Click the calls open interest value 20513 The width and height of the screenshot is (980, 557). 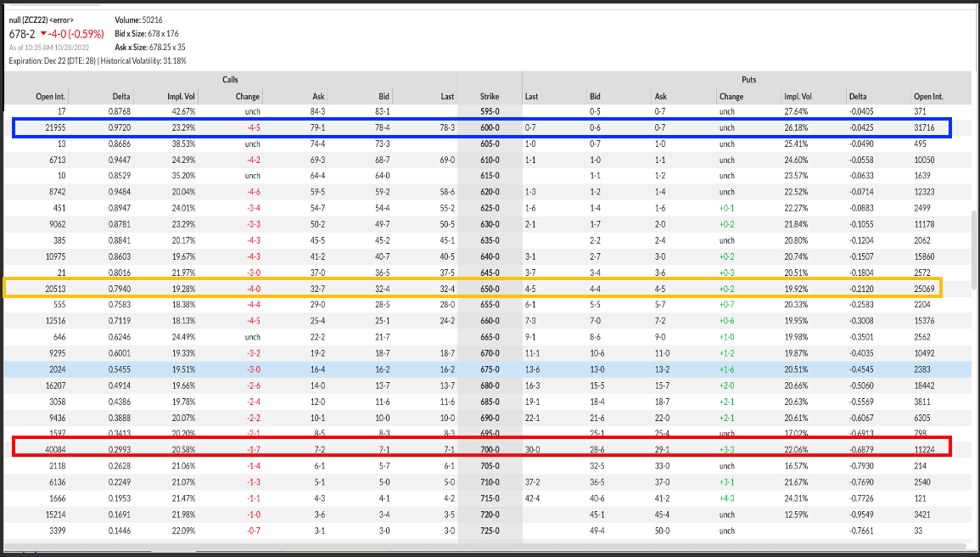tap(55, 289)
